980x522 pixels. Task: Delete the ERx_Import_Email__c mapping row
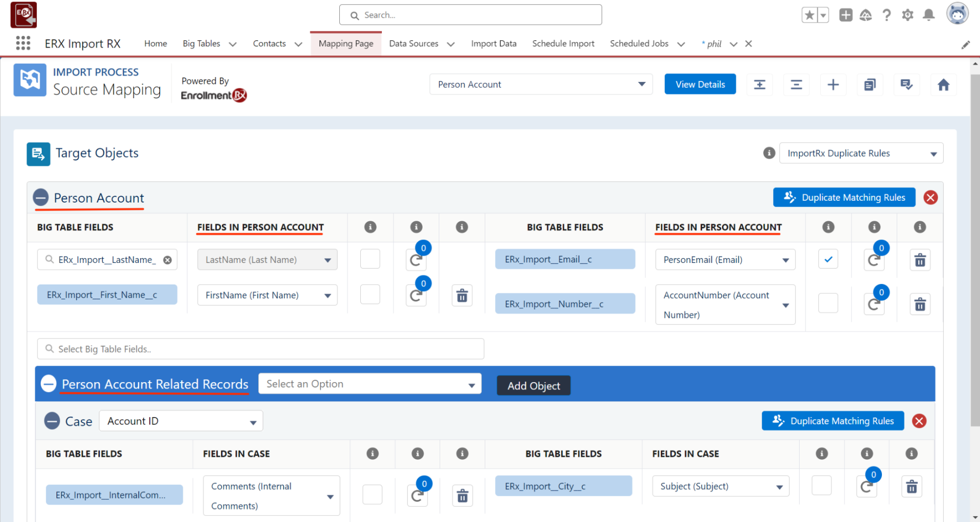point(920,260)
